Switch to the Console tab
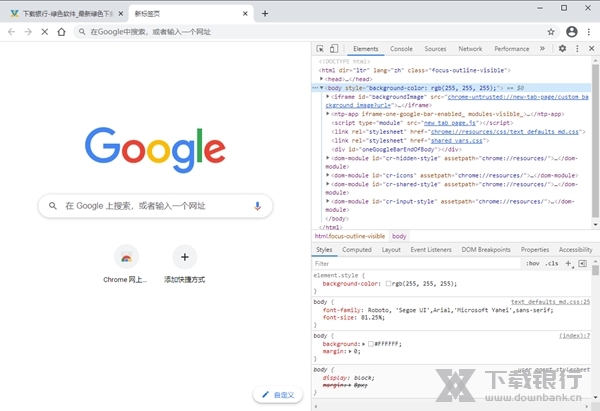The image size is (600, 411). click(401, 49)
